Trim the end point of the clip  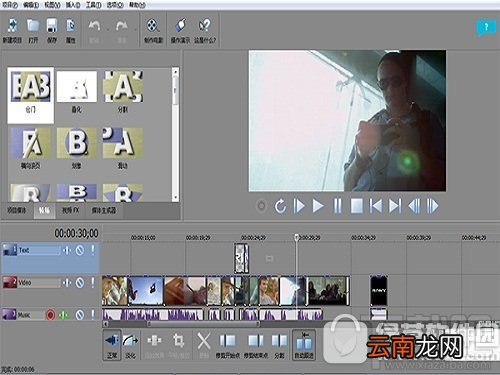click(256, 345)
